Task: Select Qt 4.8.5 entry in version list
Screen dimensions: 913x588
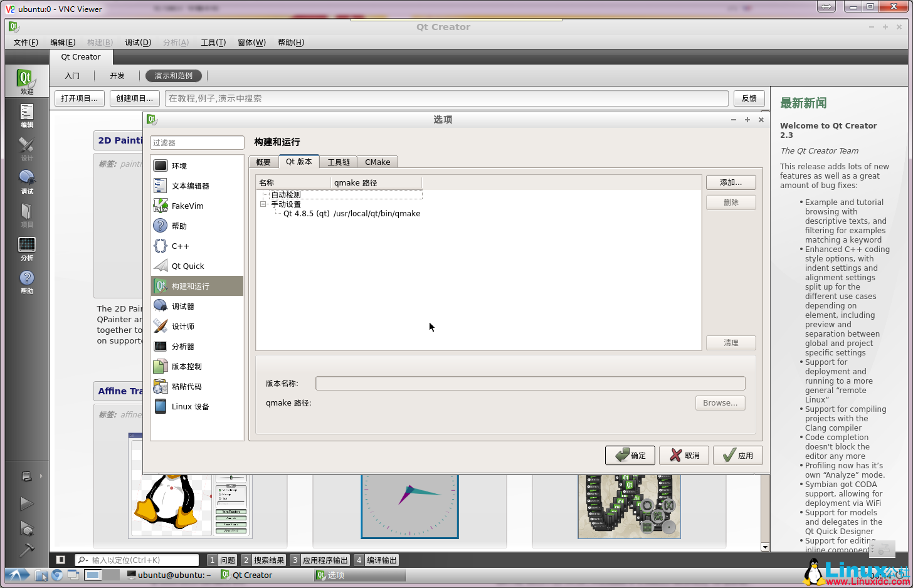Action: click(351, 214)
